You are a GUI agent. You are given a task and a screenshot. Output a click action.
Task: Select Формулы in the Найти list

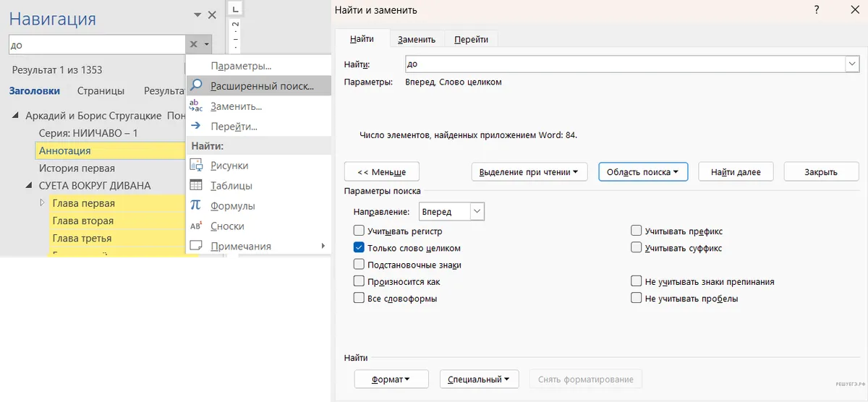pos(232,205)
